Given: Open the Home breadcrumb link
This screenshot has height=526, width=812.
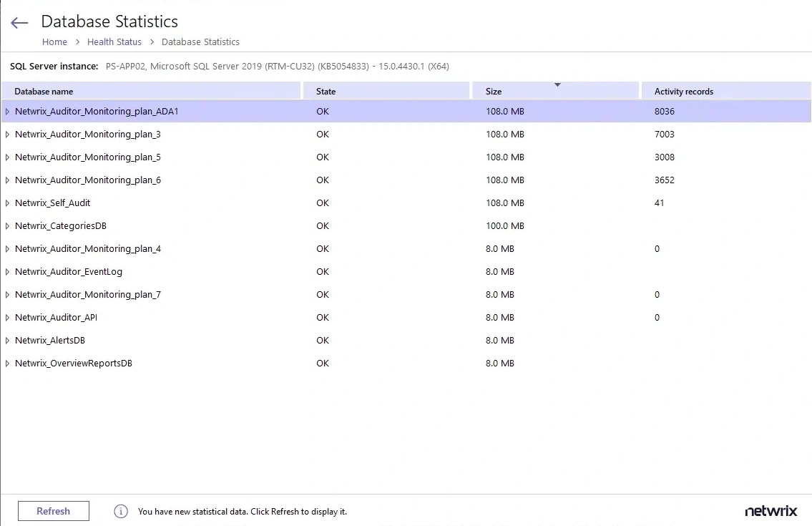Looking at the screenshot, I should [54, 42].
